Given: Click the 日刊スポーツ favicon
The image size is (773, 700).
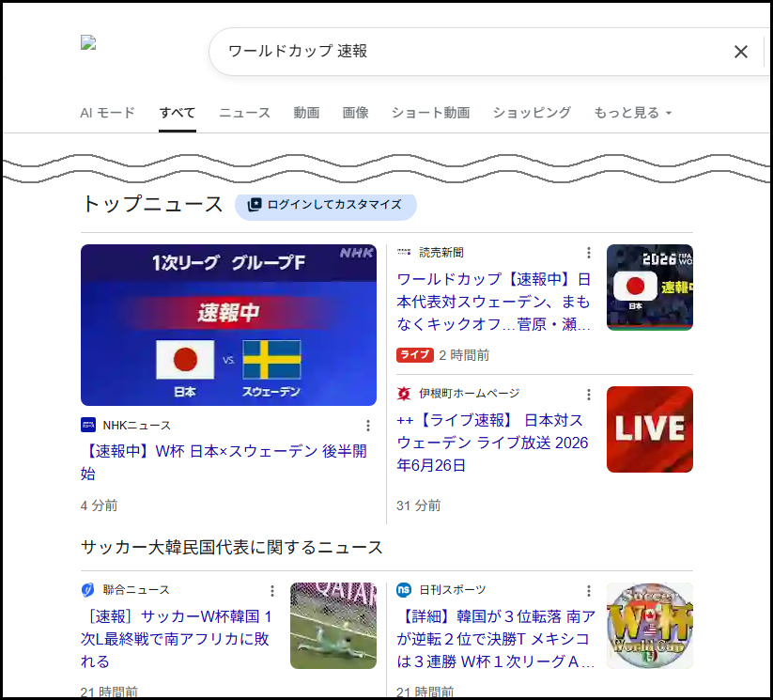Looking at the screenshot, I should tap(404, 590).
